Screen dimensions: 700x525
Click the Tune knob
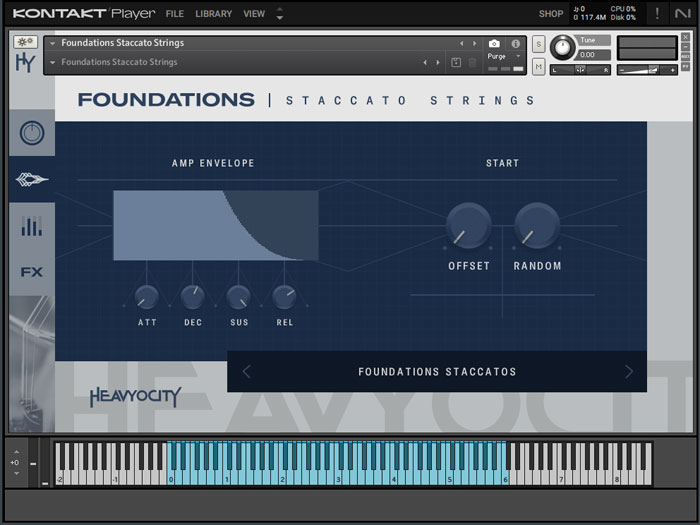tap(562, 47)
